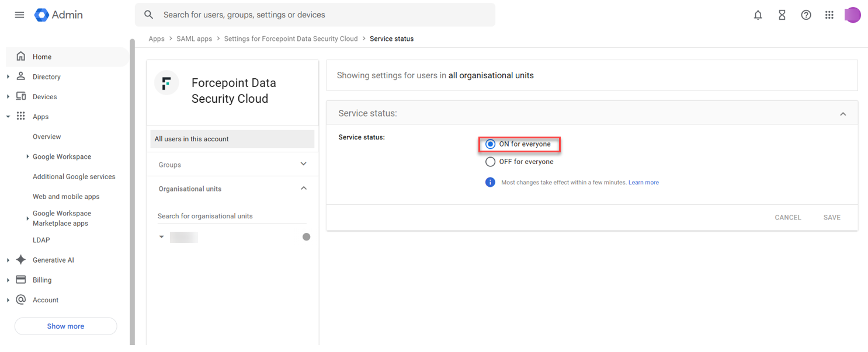This screenshot has width=868, height=352.
Task: Click the purple account avatar
Action: coord(852,15)
